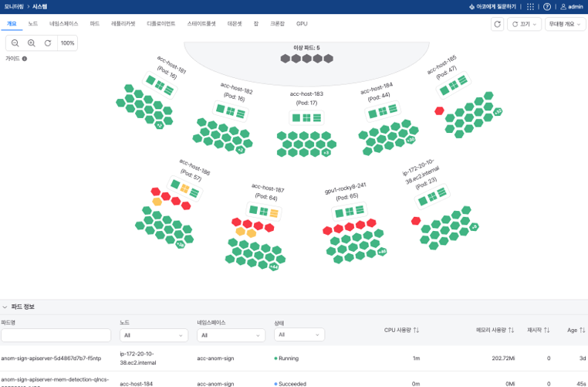The height and width of the screenshot is (387, 588).
Task: Open the apps grid icon in the header
Action: pyautogui.click(x=530, y=7)
